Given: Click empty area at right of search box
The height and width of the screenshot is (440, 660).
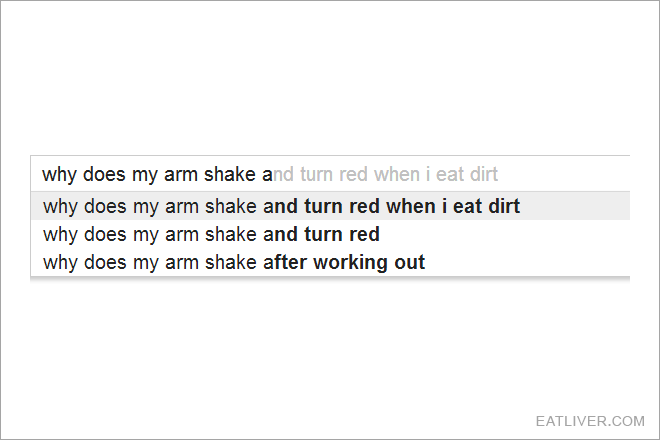Looking at the screenshot, I should 564,174.
